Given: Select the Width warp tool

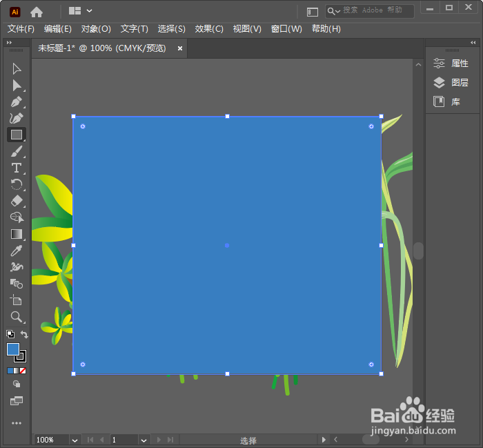Looking at the screenshot, I should tap(17, 267).
